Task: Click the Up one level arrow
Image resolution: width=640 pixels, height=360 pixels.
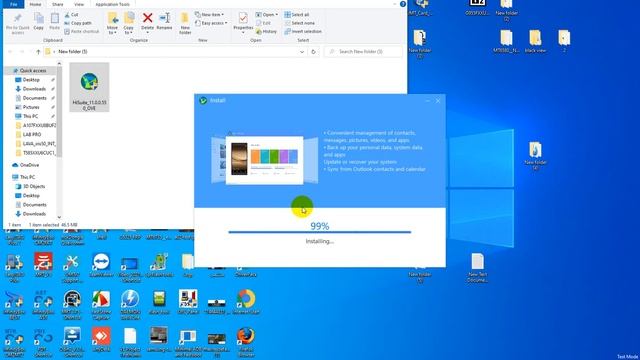Action: [38, 52]
